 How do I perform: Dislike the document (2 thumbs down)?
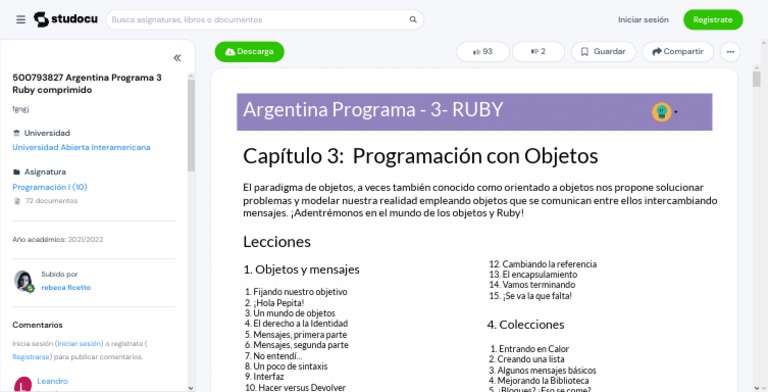538,51
